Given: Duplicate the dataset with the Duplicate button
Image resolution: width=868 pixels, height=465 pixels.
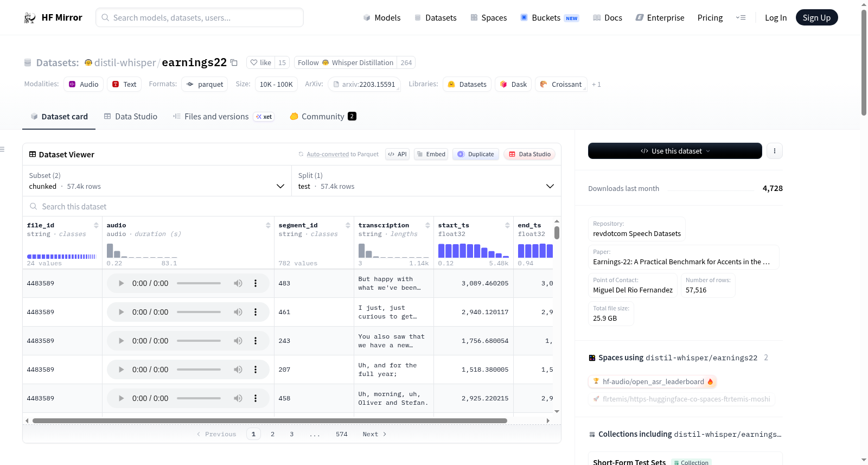Looking at the screenshot, I should [x=476, y=154].
